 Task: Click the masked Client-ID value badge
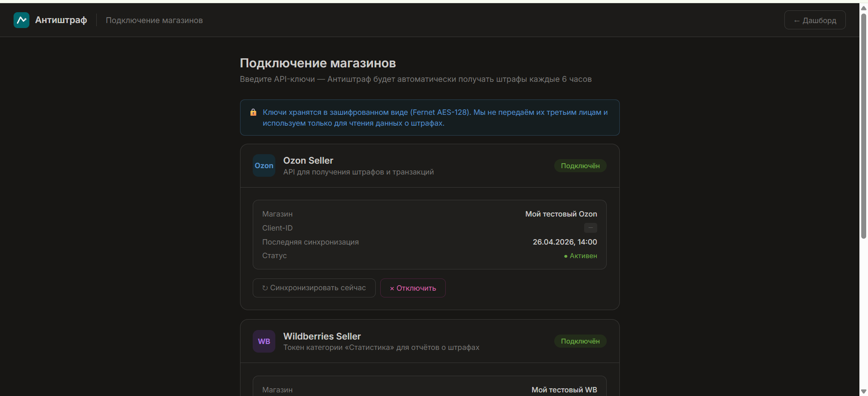click(x=590, y=228)
